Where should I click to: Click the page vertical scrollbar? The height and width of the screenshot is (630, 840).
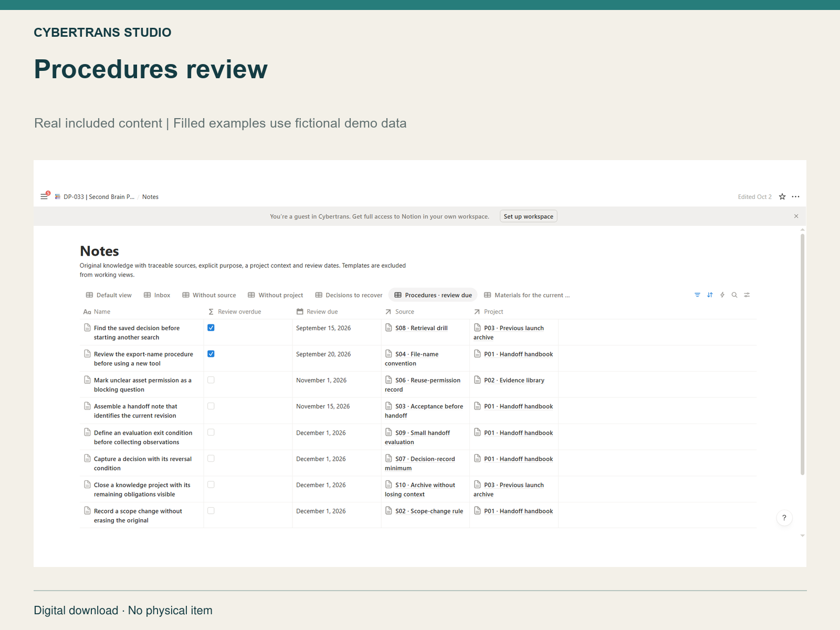point(802,354)
